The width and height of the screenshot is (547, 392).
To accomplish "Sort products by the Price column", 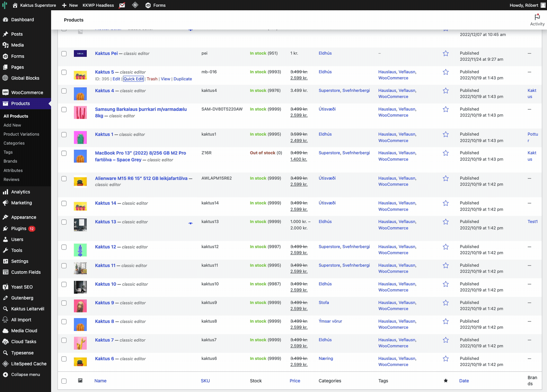I will tap(295, 381).
